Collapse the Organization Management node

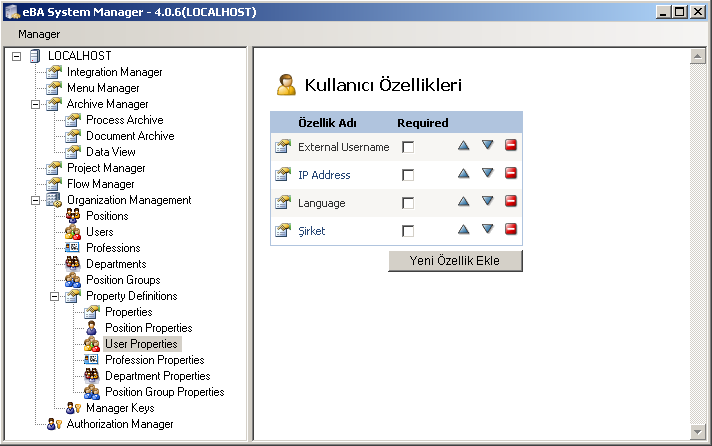(x=35, y=200)
